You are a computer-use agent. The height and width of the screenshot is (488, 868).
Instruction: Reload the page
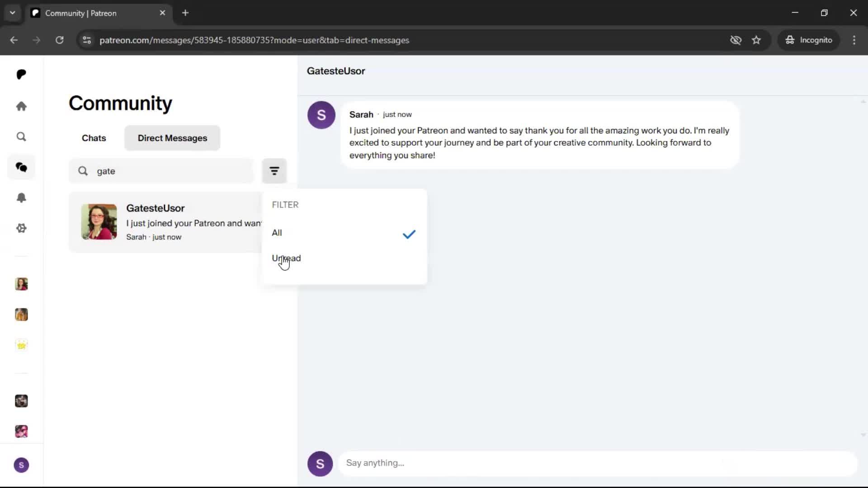tap(59, 40)
